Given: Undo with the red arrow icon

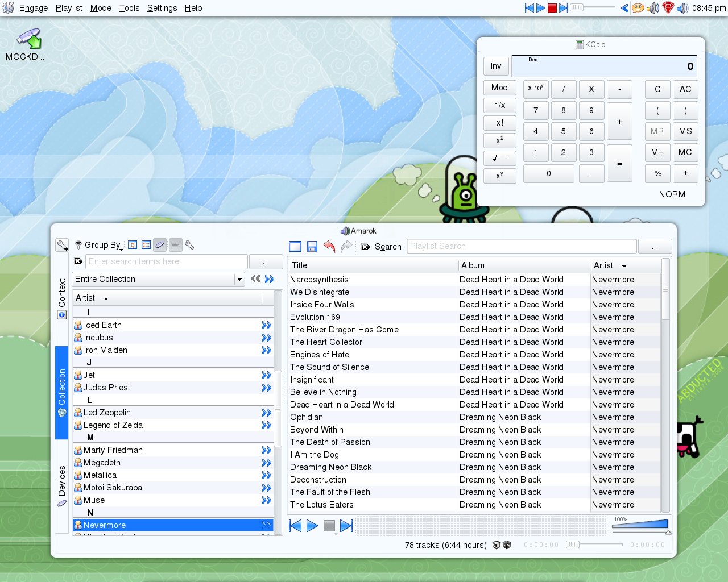Looking at the screenshot, I should coord(329,246).
